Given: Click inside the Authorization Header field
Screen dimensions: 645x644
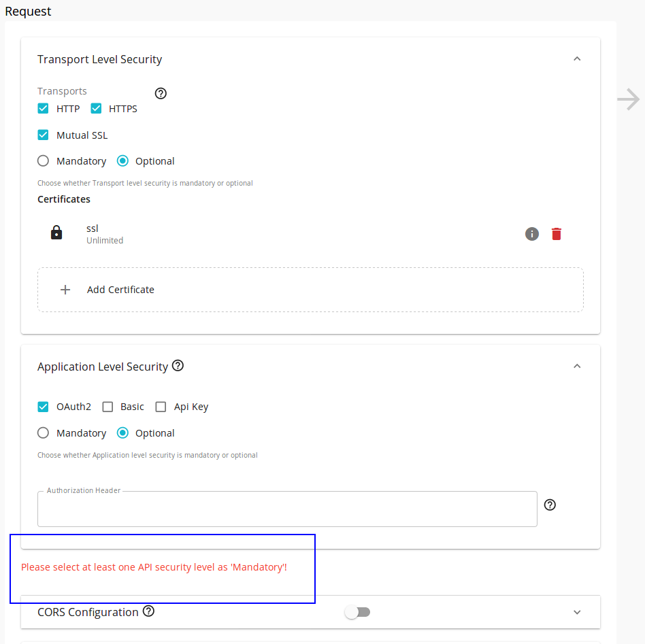Looking at the screenshot, I should pos(286,507).
